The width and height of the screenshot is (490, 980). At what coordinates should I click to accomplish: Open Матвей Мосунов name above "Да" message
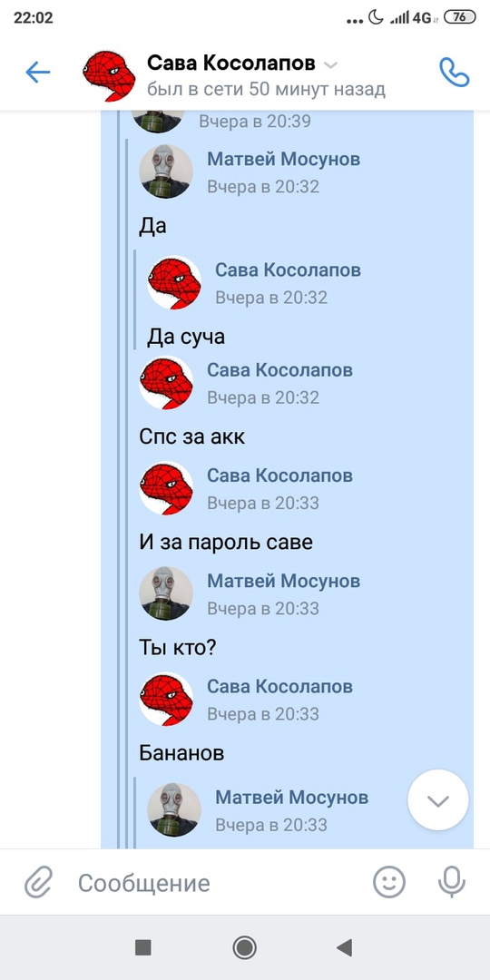coord(284,160)
